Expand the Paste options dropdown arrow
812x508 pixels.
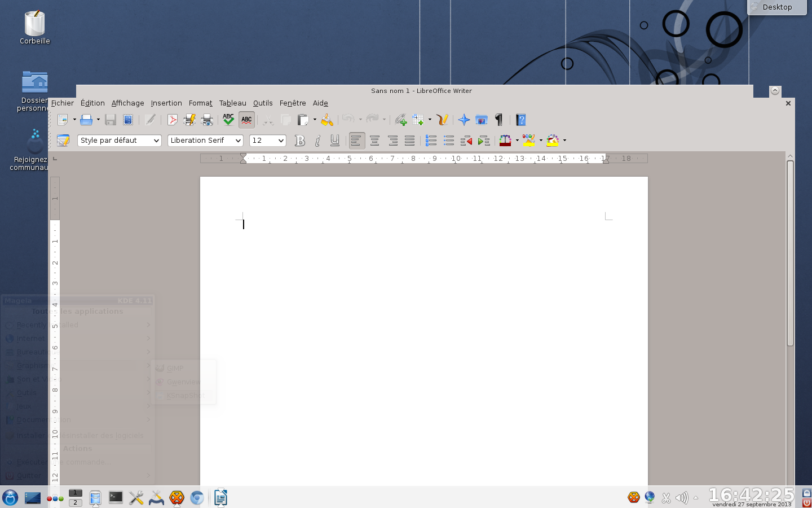coord(315,120)
